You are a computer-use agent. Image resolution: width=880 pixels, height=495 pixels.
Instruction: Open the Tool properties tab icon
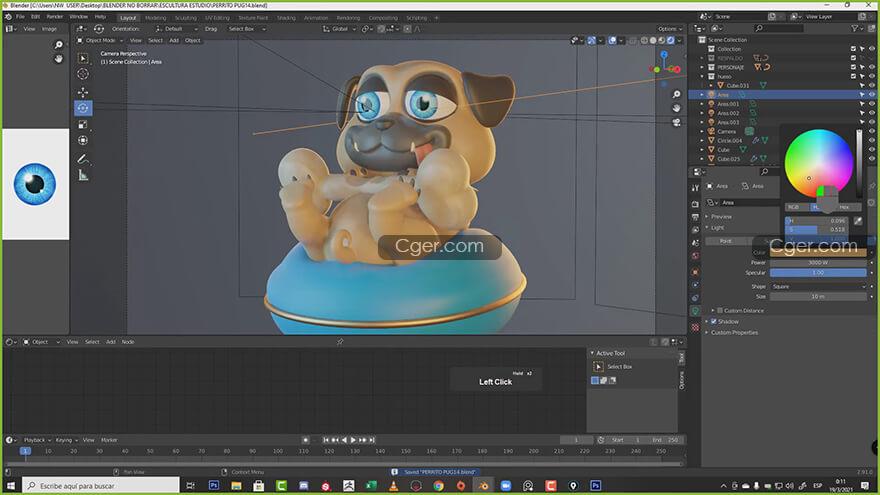(695, 188)
